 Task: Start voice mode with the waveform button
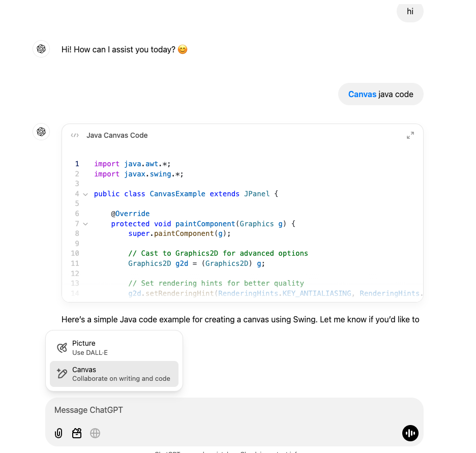410,433
